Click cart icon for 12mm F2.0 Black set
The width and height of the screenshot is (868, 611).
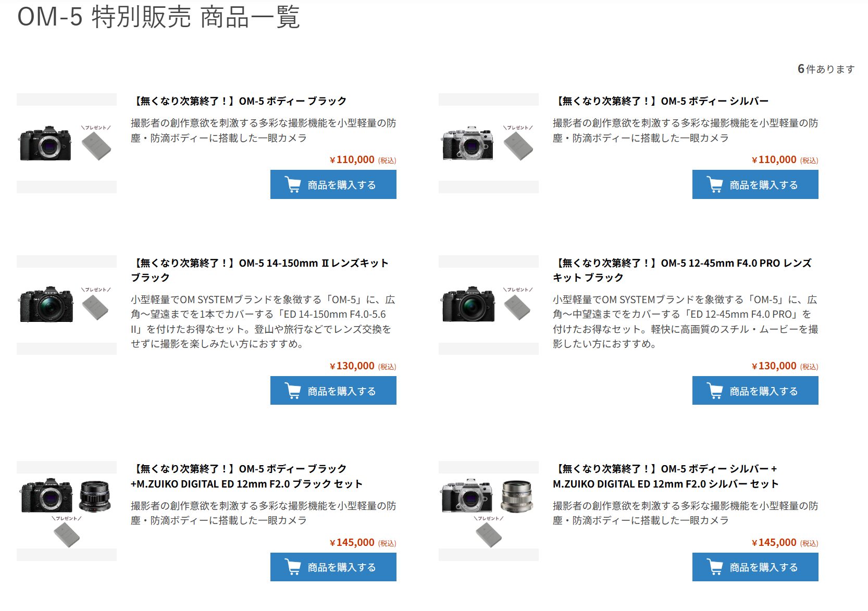click(293, 567)
